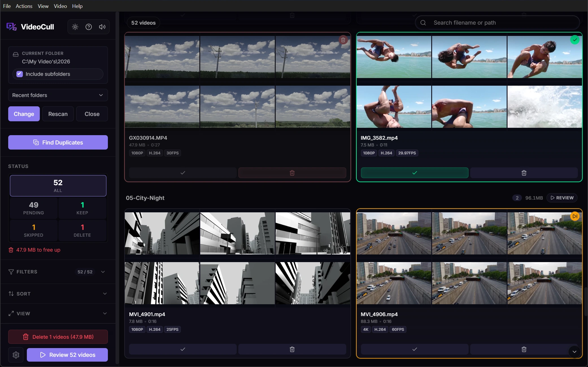Image resolution: width=588 pixels, height=367 pixels.
Task: Click the scroll-down chevron circle button
Action: (x=574, y=352)
